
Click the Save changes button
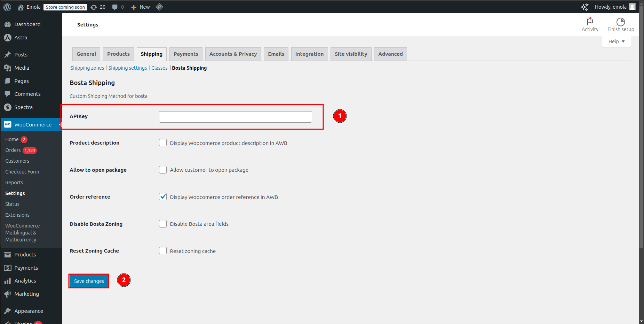(x=89, y=281)
